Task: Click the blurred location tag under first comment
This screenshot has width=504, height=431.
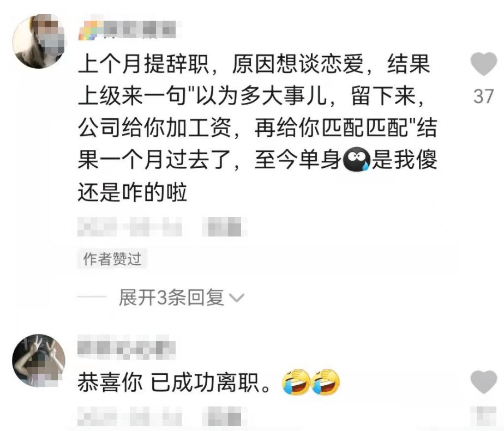Action: pos(225,227)
